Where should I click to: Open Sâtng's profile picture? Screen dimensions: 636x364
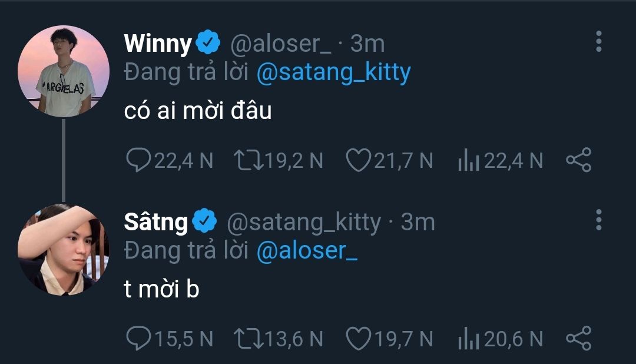click(64, 250)
